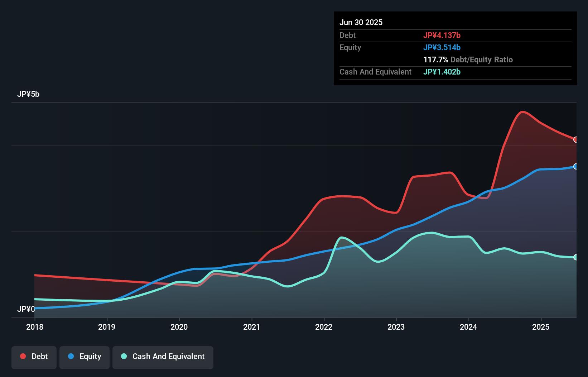Select the Debt endpoint marker on the chart
The height and width of the screenshot is (377, 588).
575,140
